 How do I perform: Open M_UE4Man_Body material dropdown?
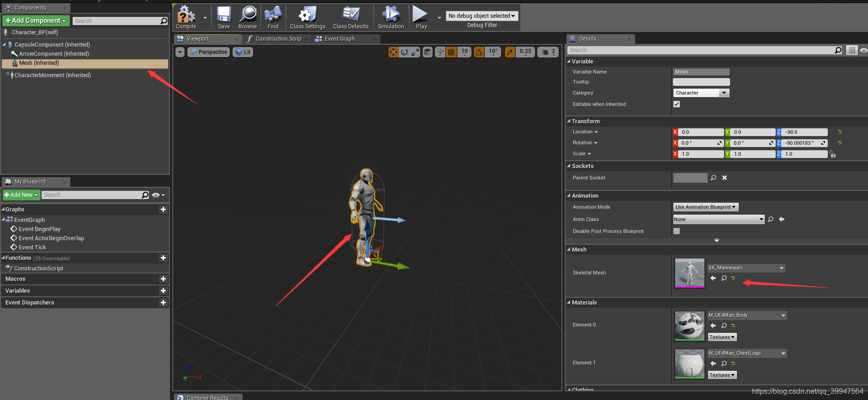(747, 316)
